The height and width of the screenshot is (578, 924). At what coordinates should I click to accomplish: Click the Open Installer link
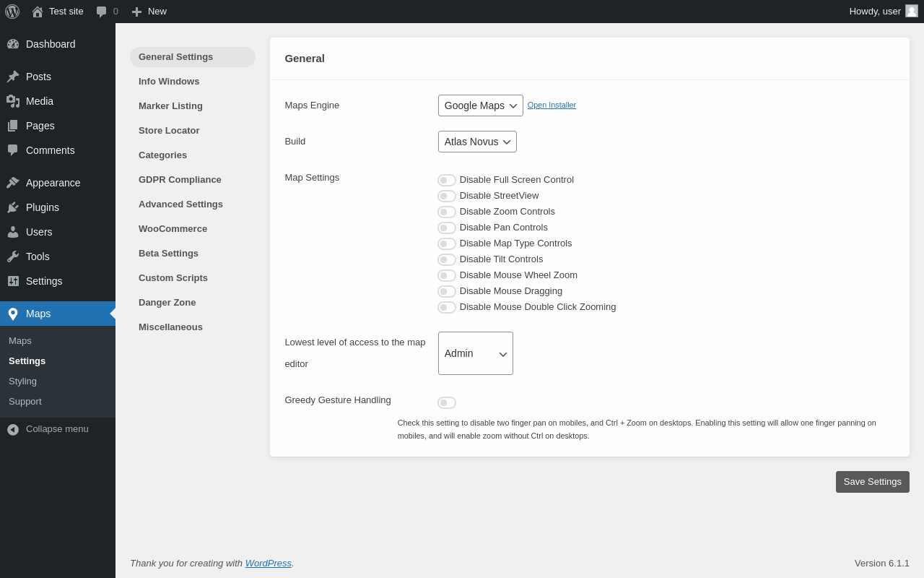point(552,105)
